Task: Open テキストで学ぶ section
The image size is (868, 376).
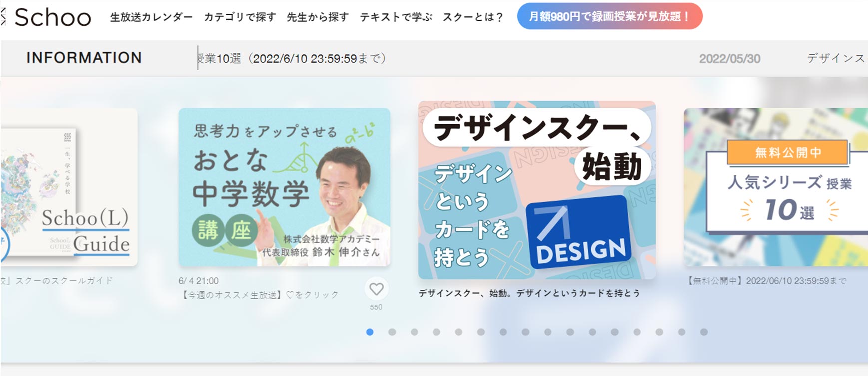Action: pyautogui.click(x=396, y=17)
